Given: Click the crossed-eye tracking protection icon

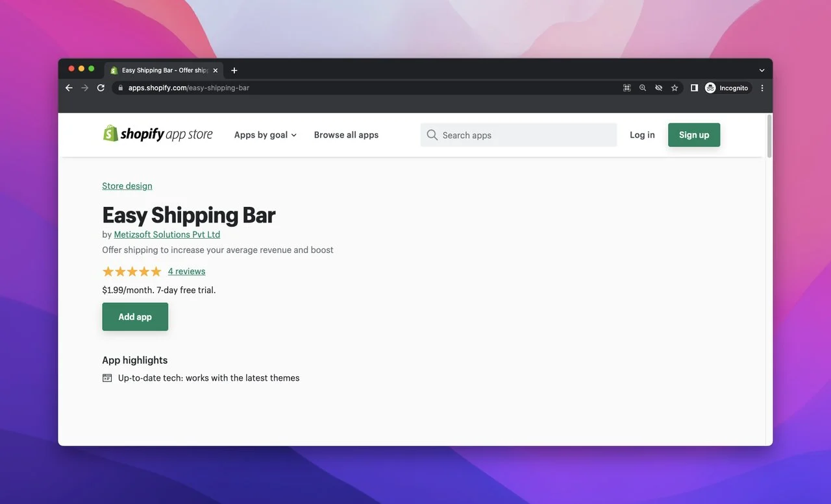Looking at the screenshot, I should point(658,88).
